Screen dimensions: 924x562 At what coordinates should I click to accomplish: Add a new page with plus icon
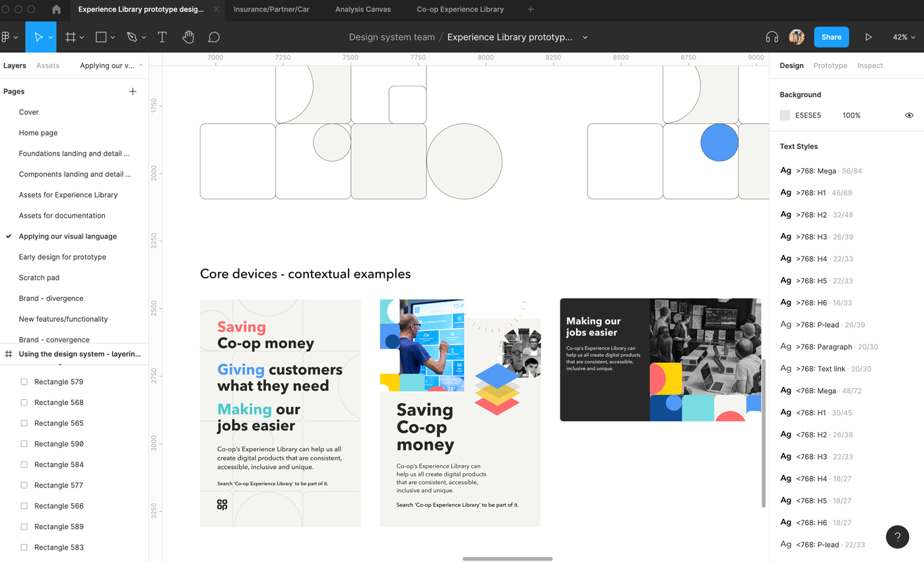[133, 91]
